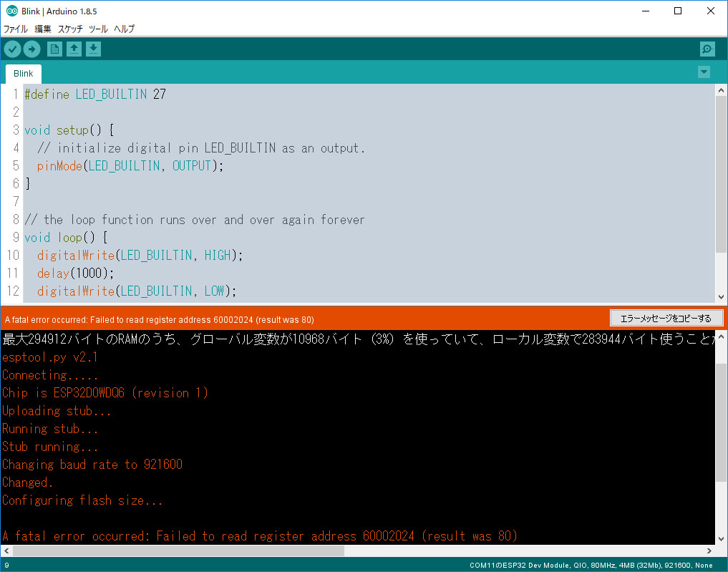This screenshot has height=572, width=728.
Task: Select the Blink sketch tab
Action: [23, 74]
